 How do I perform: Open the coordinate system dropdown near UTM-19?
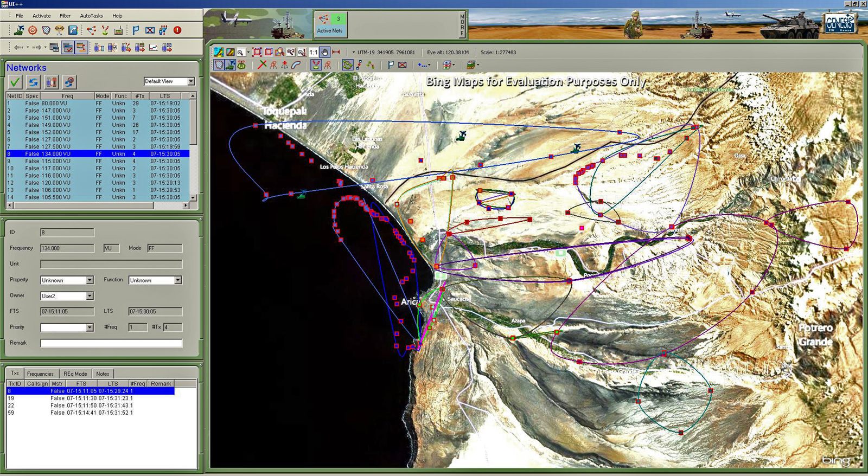[354, 53]
